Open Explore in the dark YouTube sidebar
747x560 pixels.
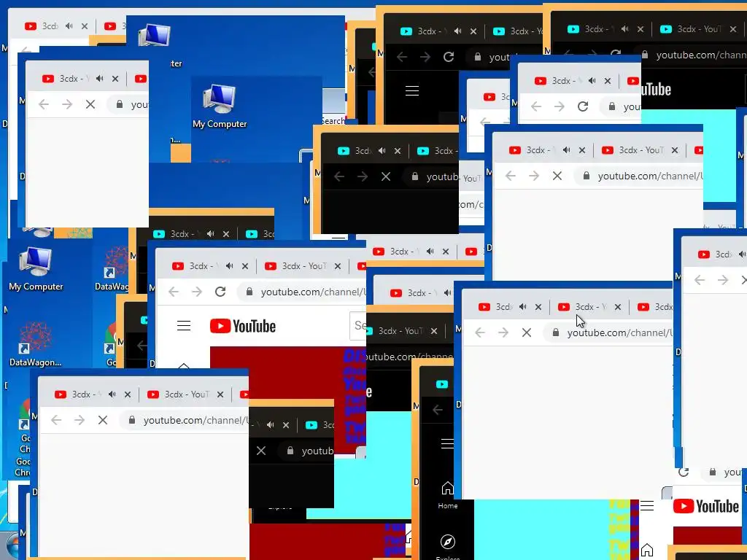pos(447,546)
